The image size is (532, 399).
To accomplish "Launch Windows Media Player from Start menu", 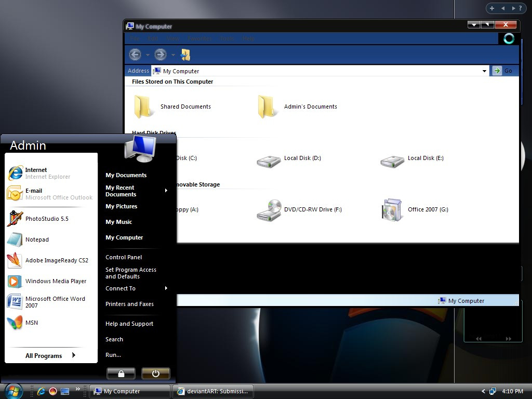I will (x=56, y=281).
